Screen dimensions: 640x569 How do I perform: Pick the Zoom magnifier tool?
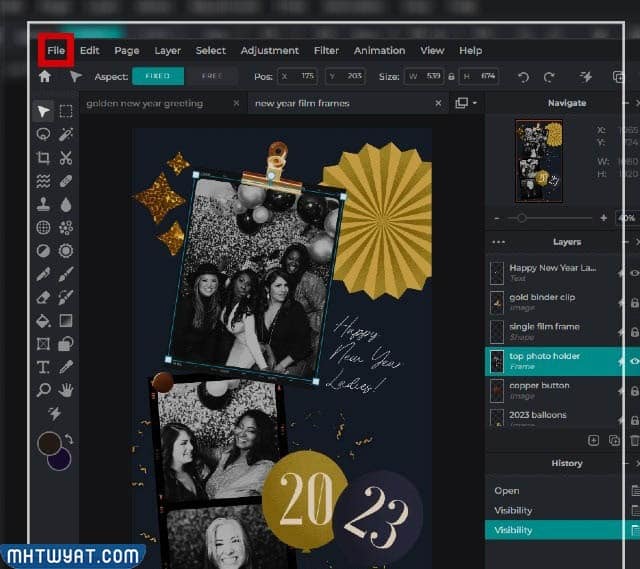pos(43,390)
